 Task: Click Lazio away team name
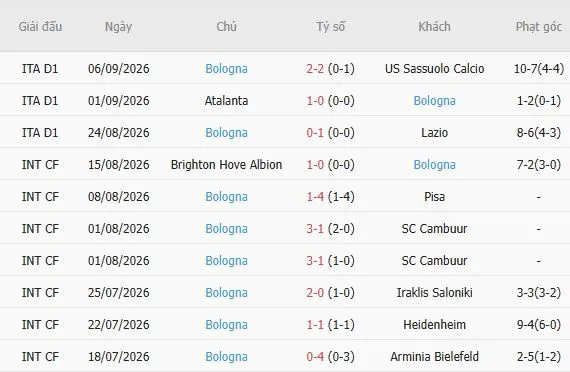(x=434, y=133)
